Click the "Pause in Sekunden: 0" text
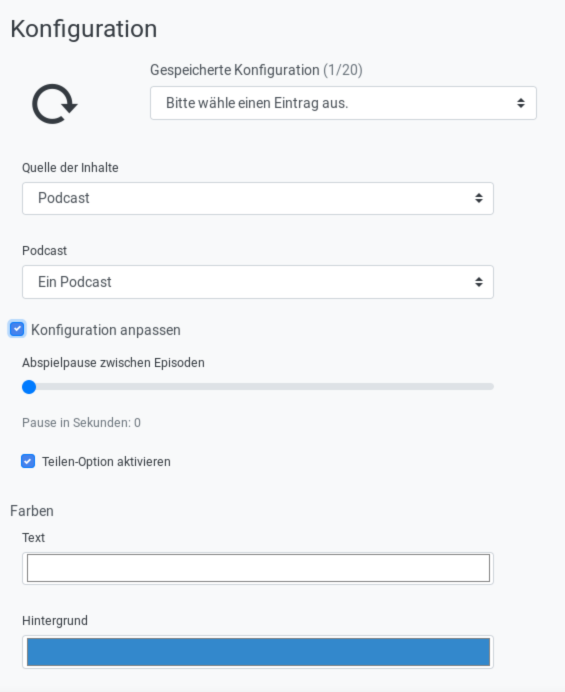 81,423
